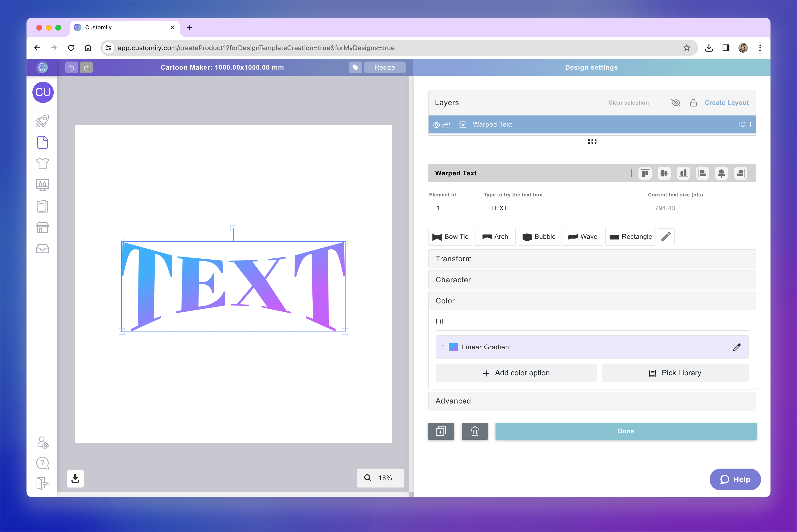Expand the Advanced section
Screen dimensions: 797x532
coord(592,401)
